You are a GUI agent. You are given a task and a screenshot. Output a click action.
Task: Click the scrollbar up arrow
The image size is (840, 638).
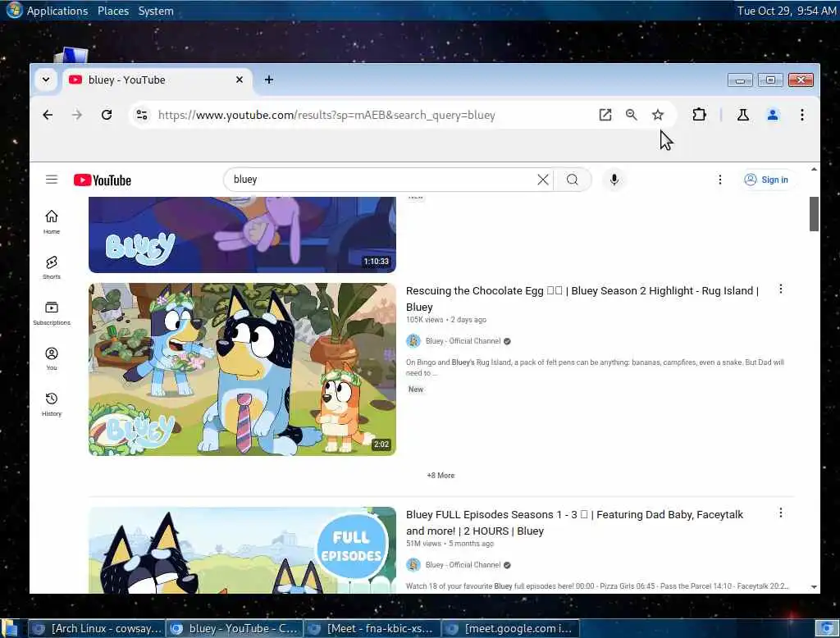(814, 169)
